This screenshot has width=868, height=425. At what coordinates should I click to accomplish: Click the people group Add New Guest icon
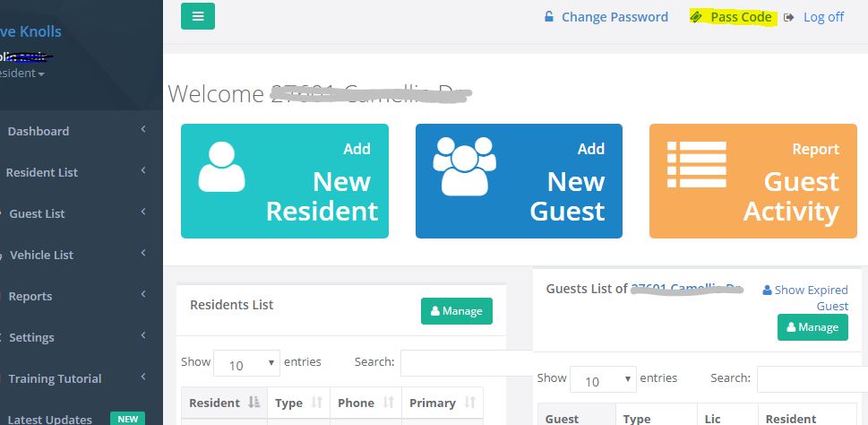click(464, 166)
